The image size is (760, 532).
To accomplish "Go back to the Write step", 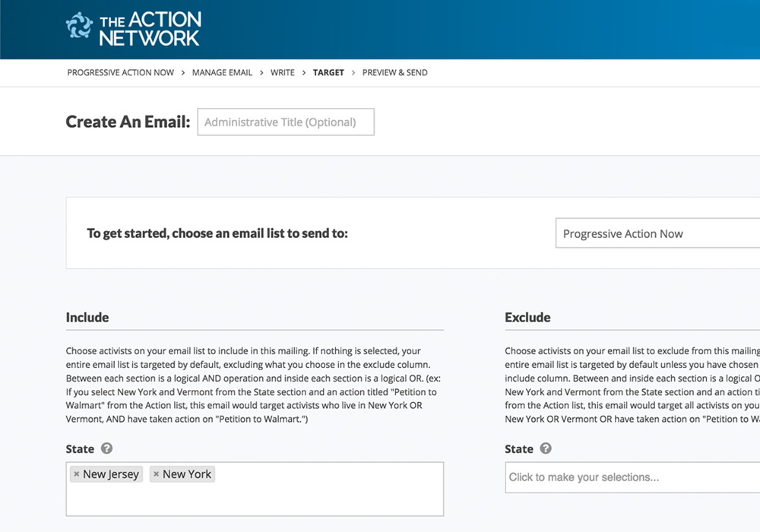I will (x=283, y=73).
